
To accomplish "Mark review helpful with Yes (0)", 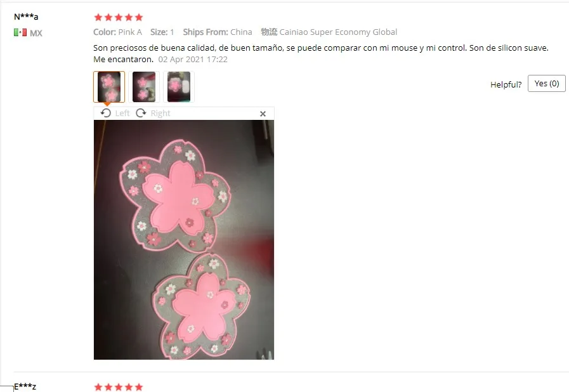I will coord(547,84).
